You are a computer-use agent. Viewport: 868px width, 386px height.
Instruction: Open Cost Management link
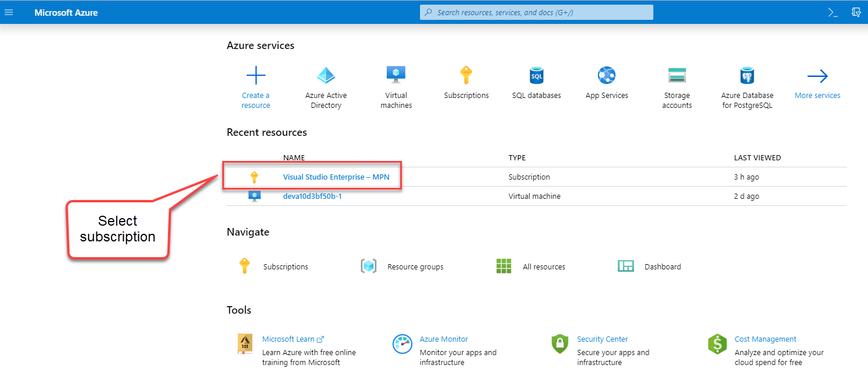click(765, 339)
